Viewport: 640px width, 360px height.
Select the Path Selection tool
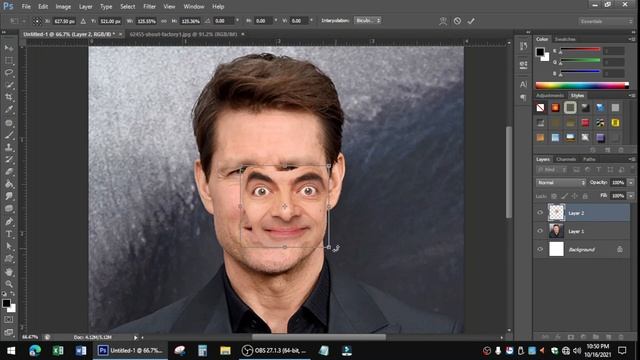(x=9, y=246)
